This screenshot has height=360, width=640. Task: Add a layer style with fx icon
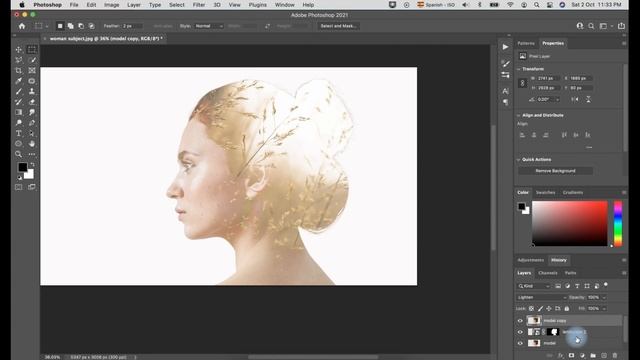[x=561, y=356]
